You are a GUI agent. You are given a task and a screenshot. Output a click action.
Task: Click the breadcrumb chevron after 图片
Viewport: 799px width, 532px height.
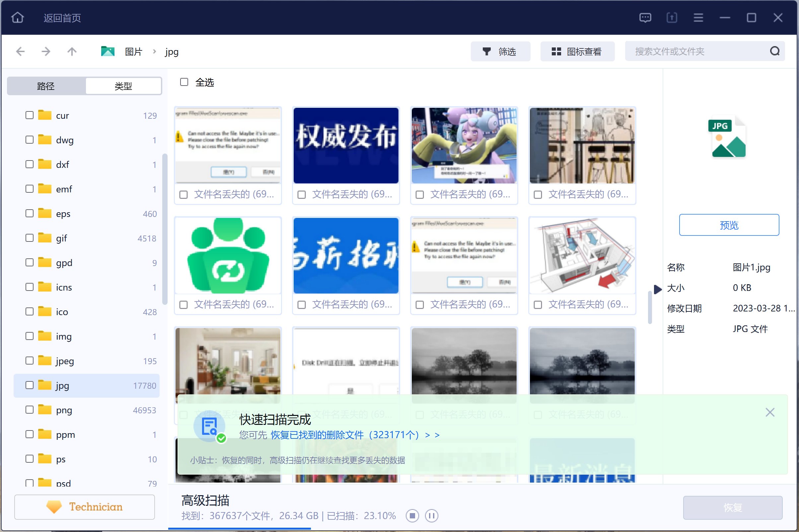[154, 51]
